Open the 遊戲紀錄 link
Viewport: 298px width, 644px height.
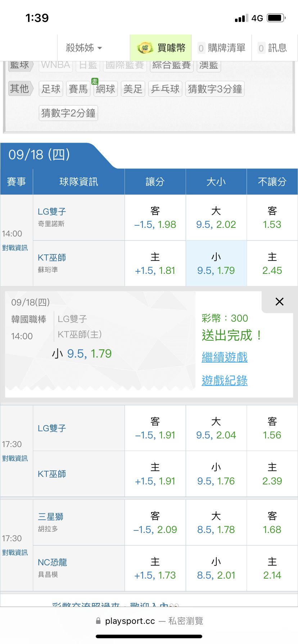point(225,380)
